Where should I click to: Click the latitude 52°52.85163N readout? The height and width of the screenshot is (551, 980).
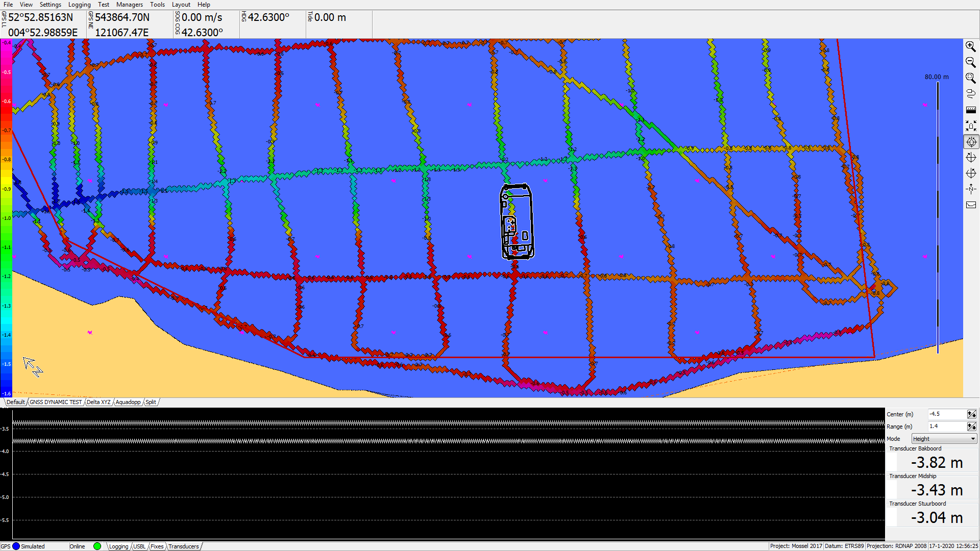click(x=41, y=17)
